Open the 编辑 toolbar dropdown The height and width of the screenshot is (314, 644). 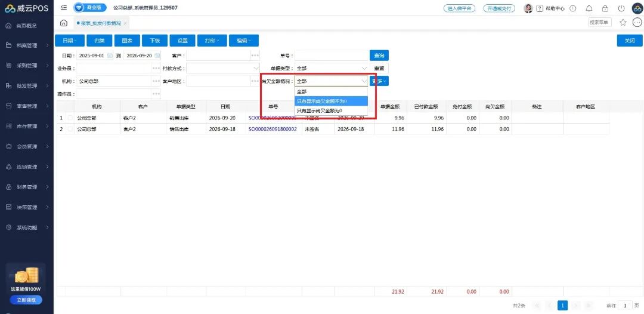[244, 41]
